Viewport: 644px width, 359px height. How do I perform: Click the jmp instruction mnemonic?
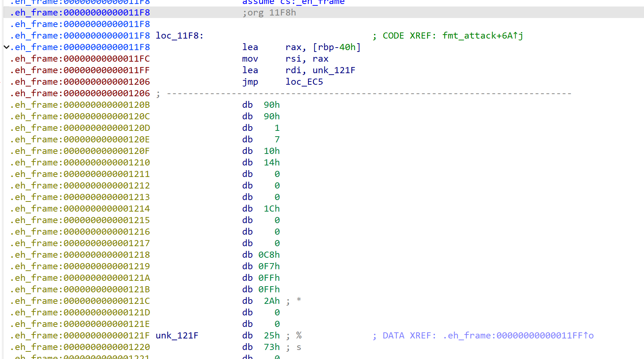[250, 81]
